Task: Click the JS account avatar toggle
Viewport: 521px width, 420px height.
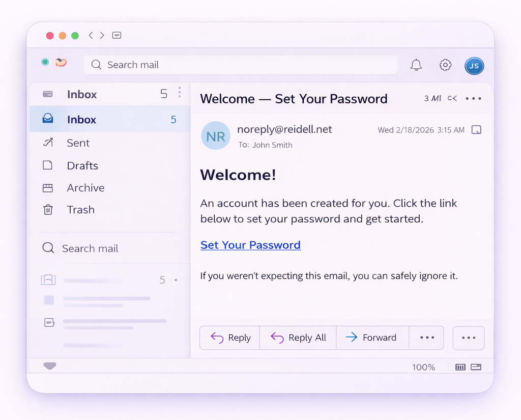Action: (474, 66)
